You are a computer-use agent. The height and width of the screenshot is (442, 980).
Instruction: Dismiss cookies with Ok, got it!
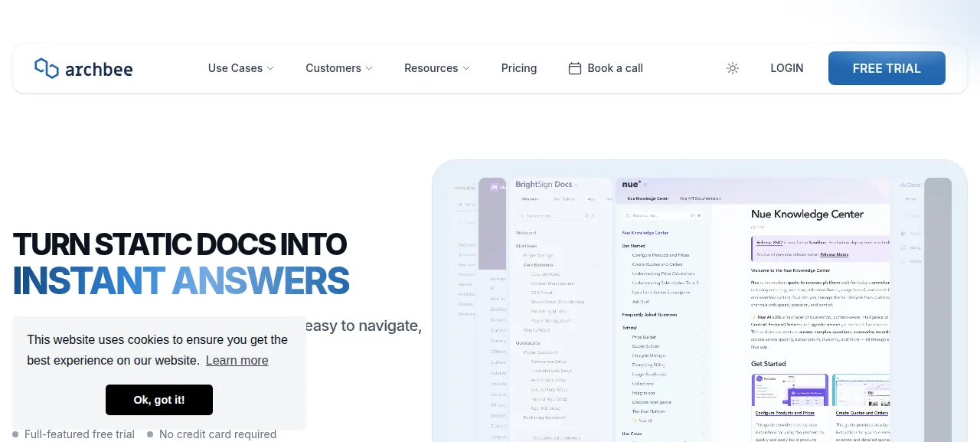coord(159,400)
